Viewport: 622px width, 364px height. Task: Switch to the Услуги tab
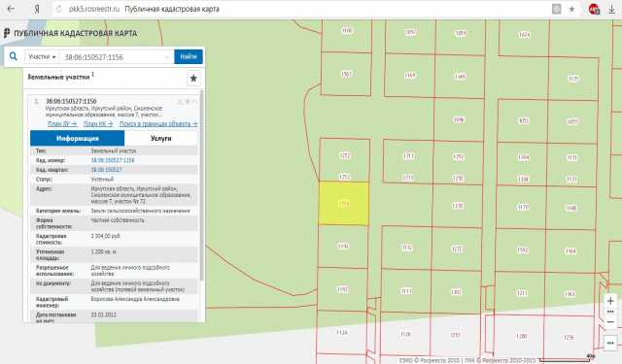(160, 138)
